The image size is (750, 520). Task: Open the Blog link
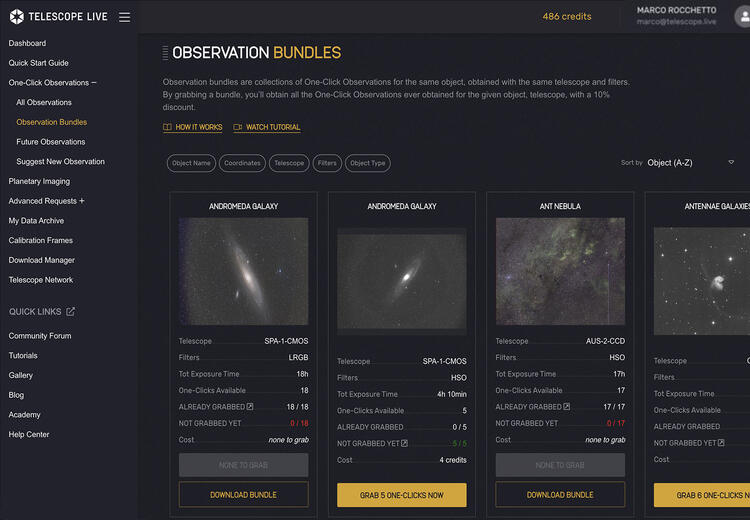(x=16, y=395)
